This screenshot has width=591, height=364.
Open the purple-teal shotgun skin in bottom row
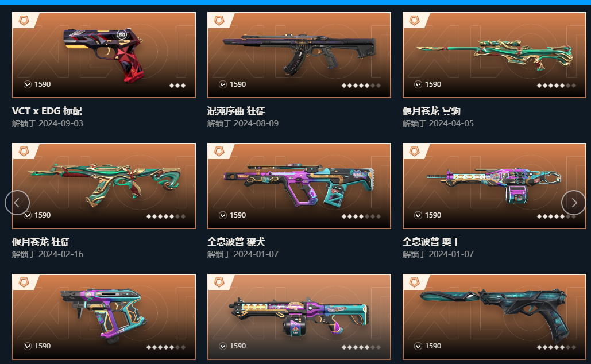[x=299, y=317]
